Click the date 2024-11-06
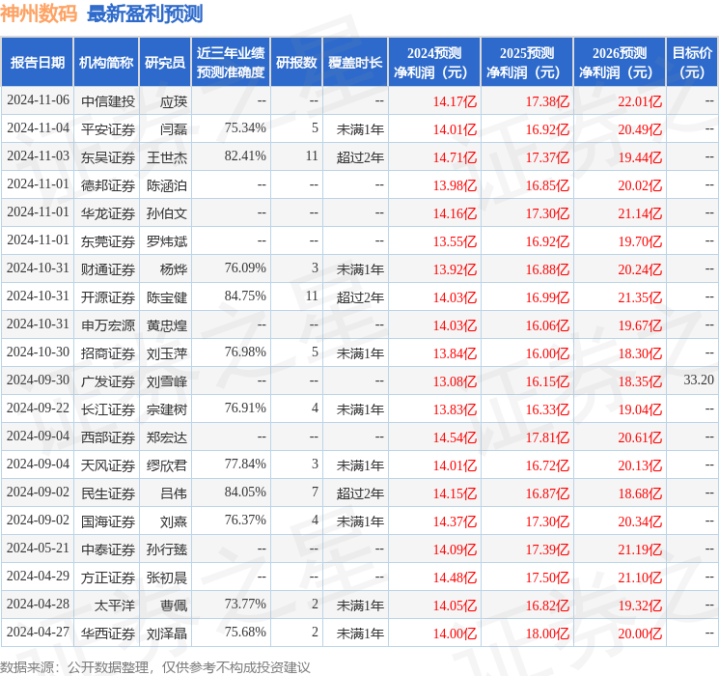 coord(38,100)
